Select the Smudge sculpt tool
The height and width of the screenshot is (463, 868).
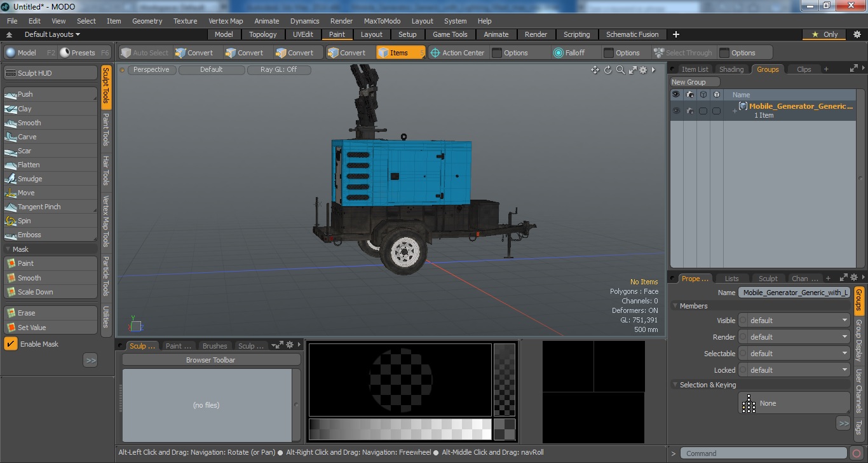point(50,179)
